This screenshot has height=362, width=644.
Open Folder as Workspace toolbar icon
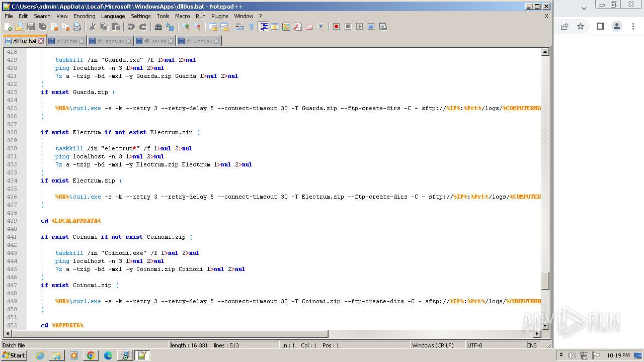[x=309, y=27]
